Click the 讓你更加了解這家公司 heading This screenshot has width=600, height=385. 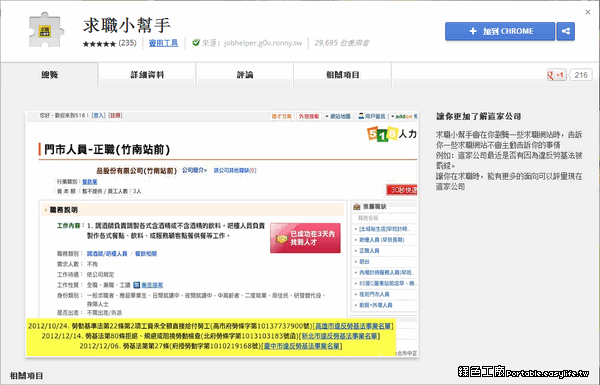pyautogui.click(x=479, y=116)
